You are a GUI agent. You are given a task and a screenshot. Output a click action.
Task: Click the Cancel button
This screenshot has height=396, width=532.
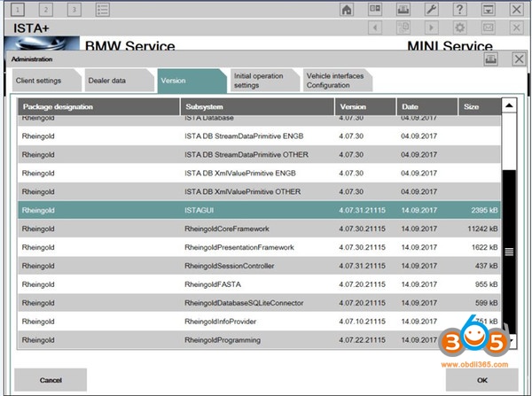pos(51,380)
